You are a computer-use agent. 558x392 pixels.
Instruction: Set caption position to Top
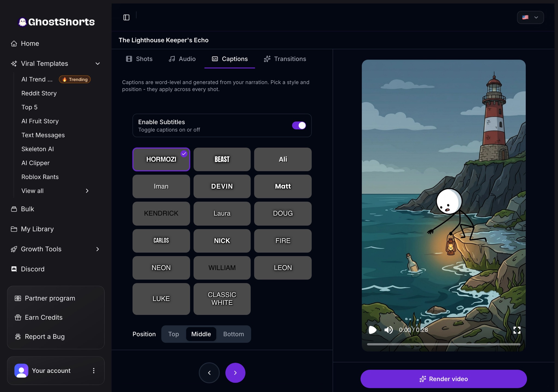coord(174,334)
